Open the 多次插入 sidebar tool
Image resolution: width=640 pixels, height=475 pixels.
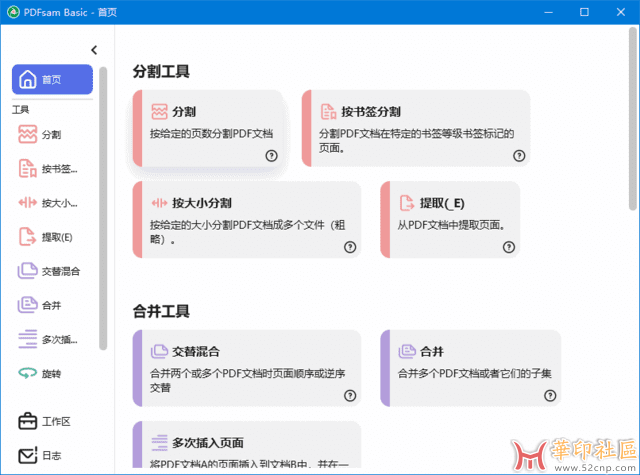[28, 339]
